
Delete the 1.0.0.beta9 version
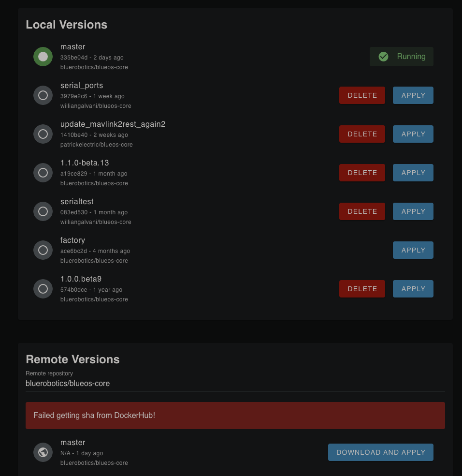pos(362,288)
